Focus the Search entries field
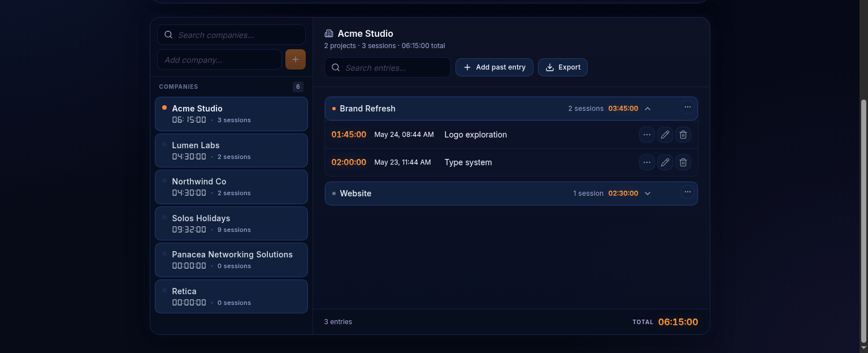 (388, 67)
